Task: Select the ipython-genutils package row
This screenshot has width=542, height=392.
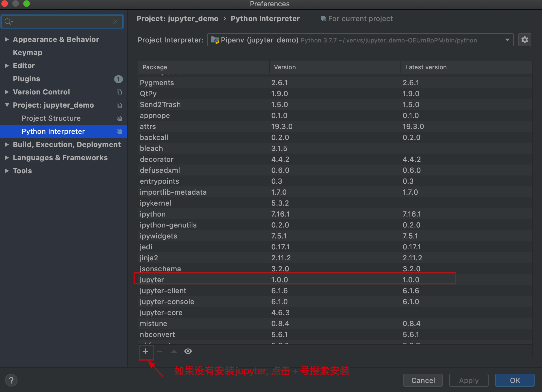Action: pos(335,225)
